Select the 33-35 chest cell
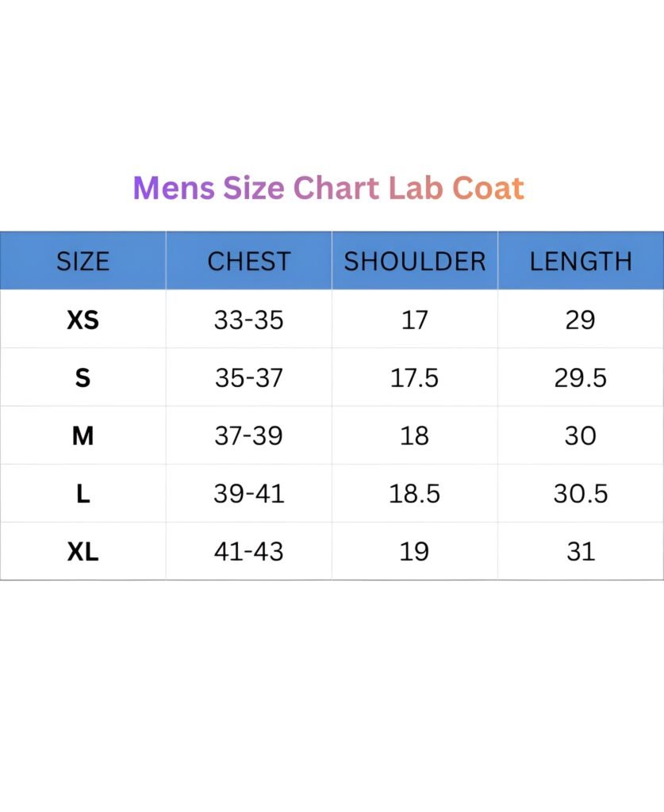This screenshot has height=812, width=664. tap(248, 320)
